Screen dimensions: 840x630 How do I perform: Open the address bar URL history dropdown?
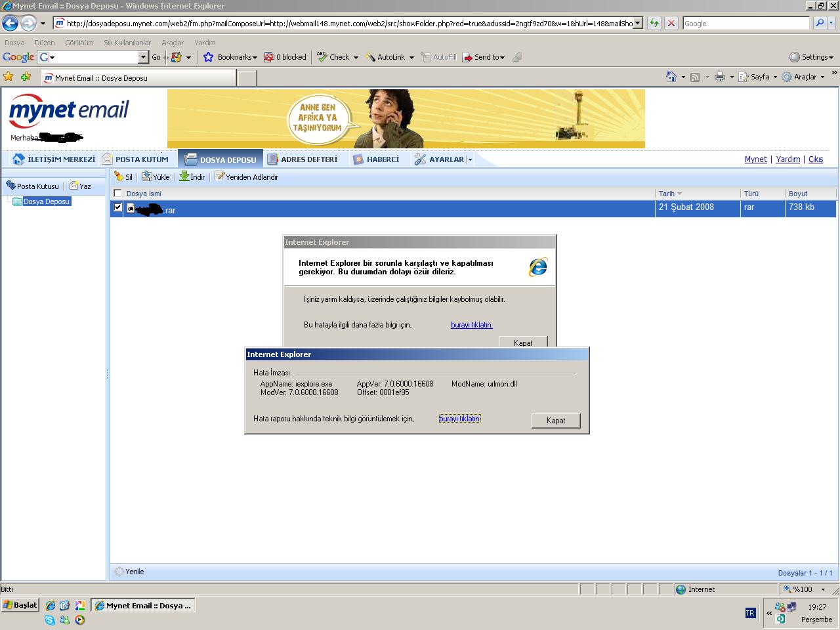638,23
